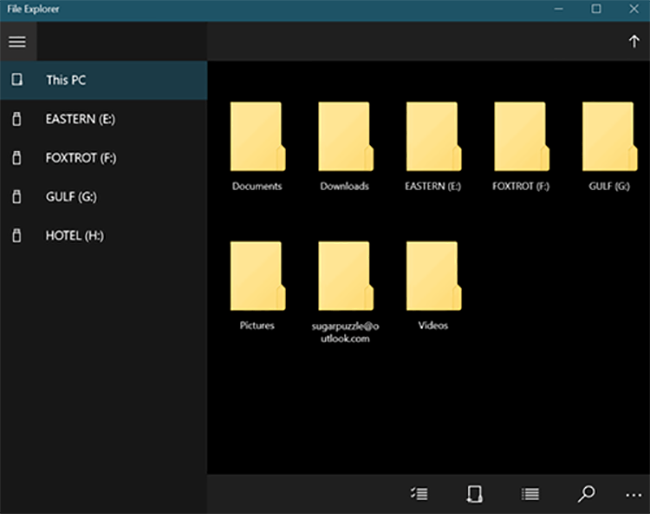Choose GULF (G:) drive in sidebar
Screen dimensions: 650x514
point(70,197)
